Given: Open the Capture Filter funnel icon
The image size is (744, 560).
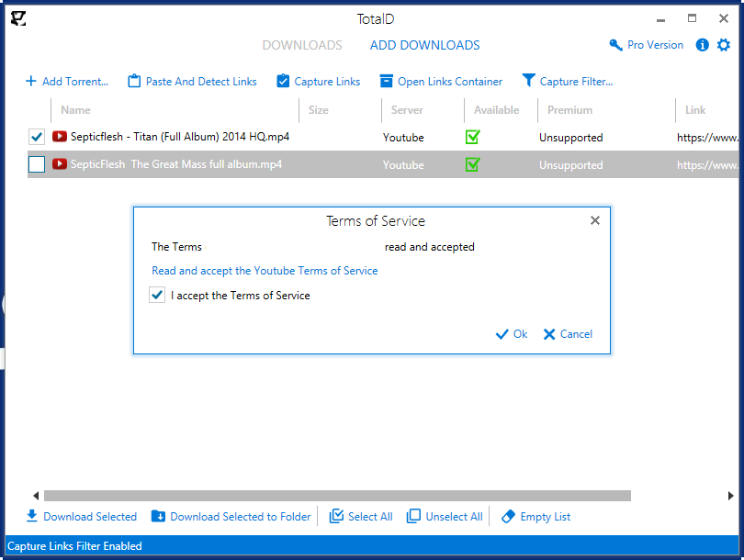Looking at the screenshot, I should pyautogui.click(x=528, y=82).
